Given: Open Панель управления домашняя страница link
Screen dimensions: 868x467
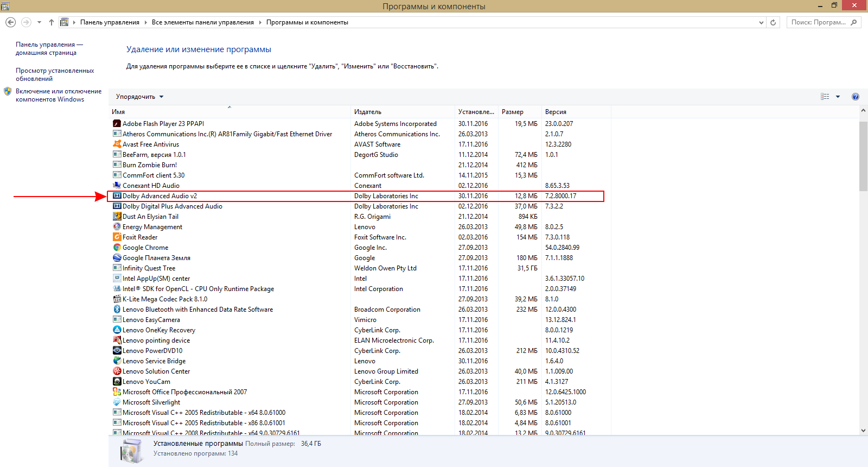Looking at the screenshot, I should coord(49,49).
